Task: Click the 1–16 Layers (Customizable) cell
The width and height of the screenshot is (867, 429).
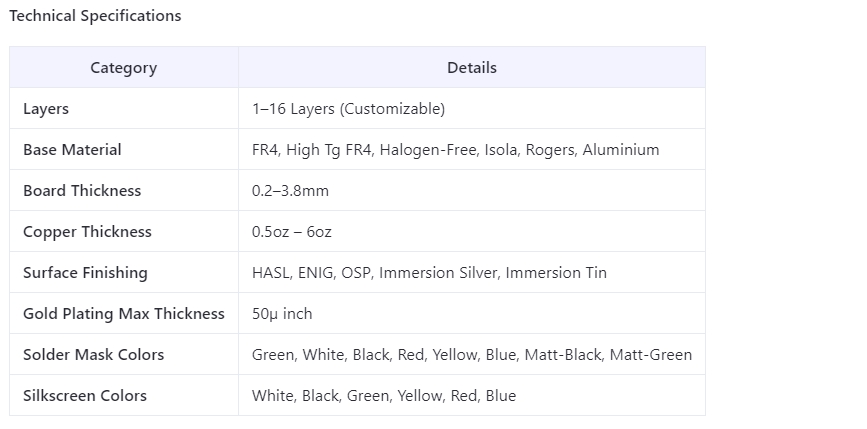Action: click(472, 108)
